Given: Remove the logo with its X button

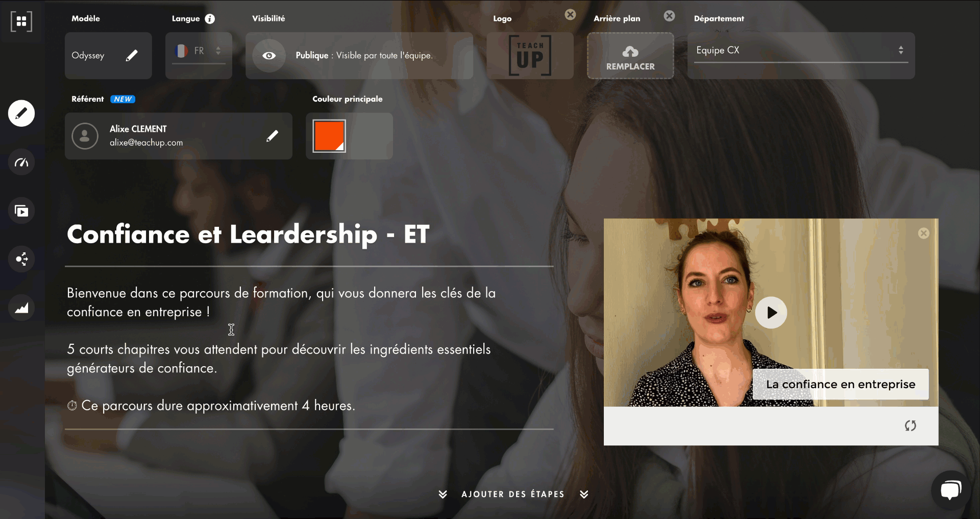Looking at the screenshot, I should coord(570,15).
